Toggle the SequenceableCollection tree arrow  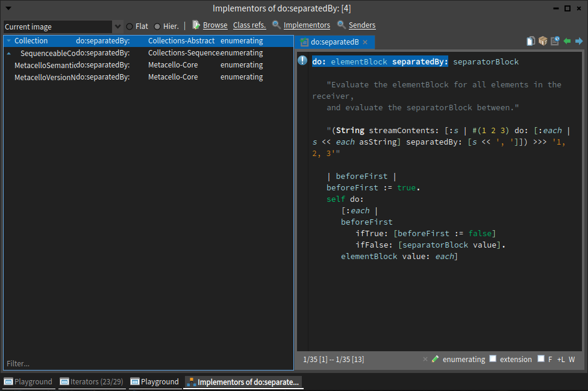8,53
